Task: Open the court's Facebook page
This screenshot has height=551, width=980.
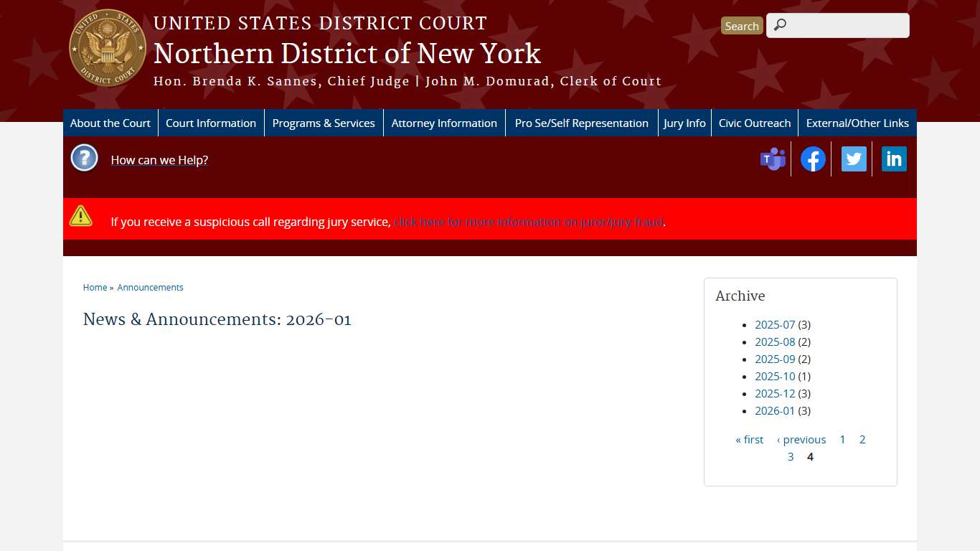Action: 813,159
